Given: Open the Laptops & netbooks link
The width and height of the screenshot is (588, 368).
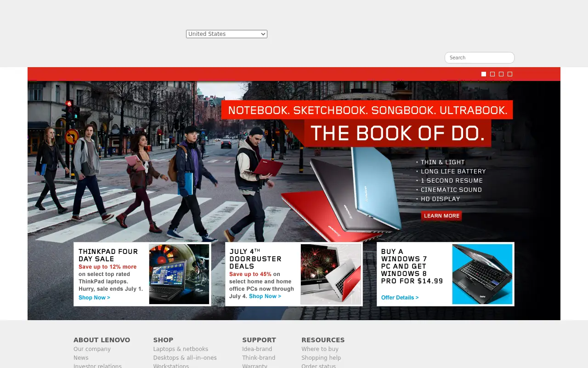Looking at the screenshot, I should click(181, 349).
